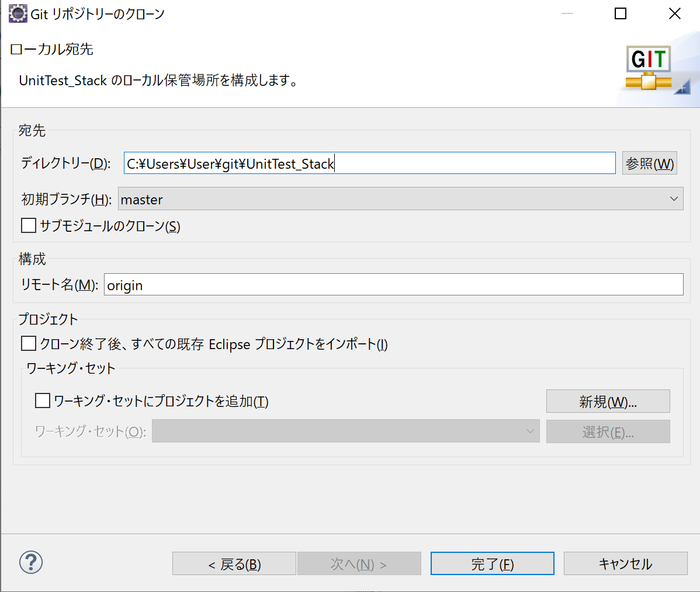This screenshot has width=700, height=592.
Task: Click the ディレクトリー path input field
Action: click(370, 163)
